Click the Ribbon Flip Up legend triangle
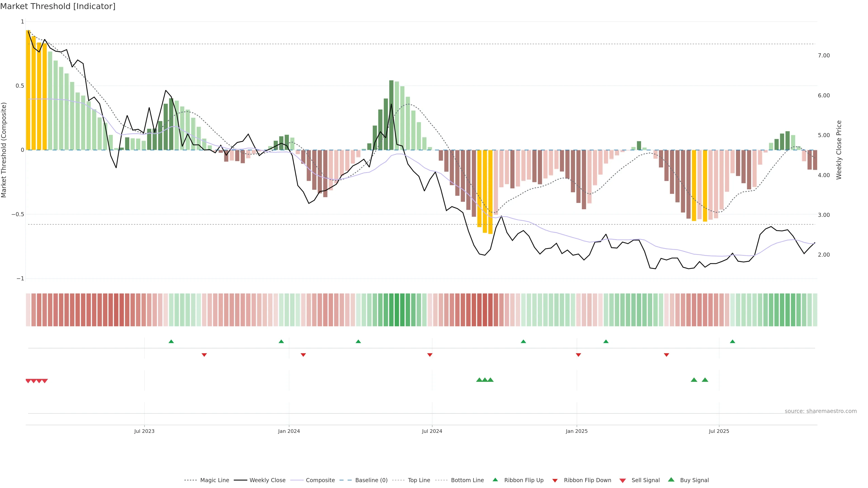868x488 pixels. (x=495, y=480)
